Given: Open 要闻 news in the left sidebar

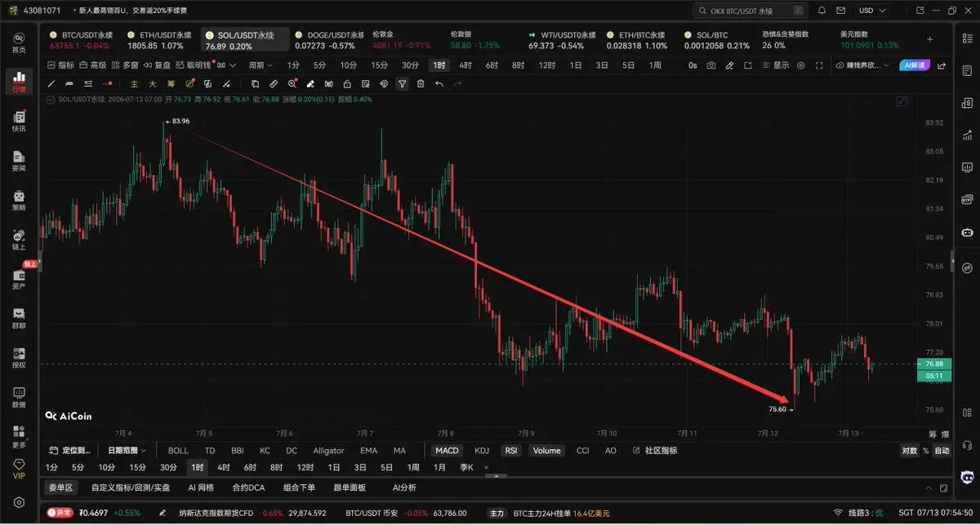Looking at the screenshot, I should pyautogui.click(x=18, y=160).
